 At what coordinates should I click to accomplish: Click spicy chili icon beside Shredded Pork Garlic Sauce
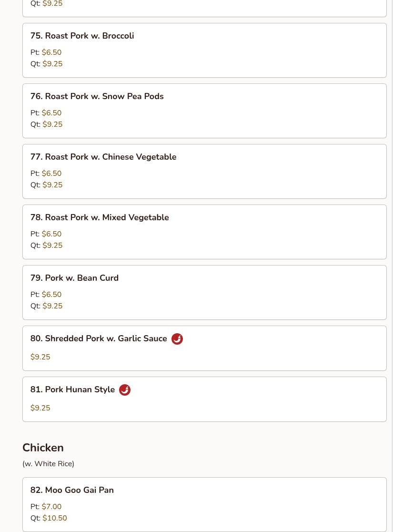tap(177, 338)
